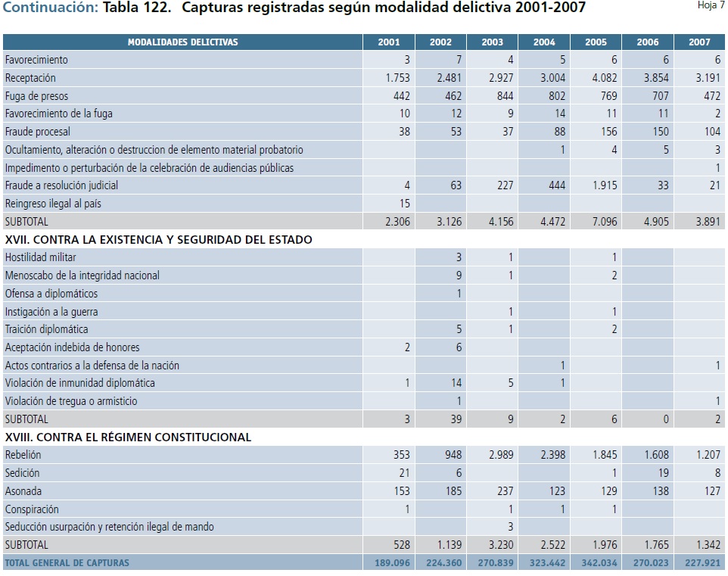This screenshot has height=576, width=728.
Task: Select the Reingreso ilegal al país row
Action: coord(53,204)
